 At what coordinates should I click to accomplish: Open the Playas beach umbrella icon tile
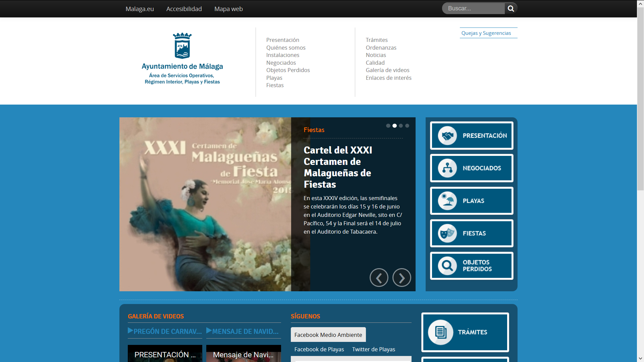472,200
